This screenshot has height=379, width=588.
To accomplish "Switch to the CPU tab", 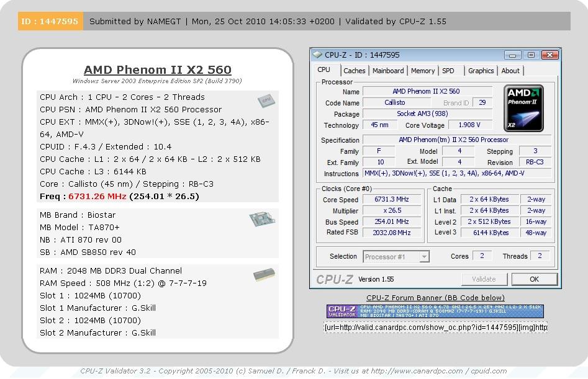I will point(323,70).
